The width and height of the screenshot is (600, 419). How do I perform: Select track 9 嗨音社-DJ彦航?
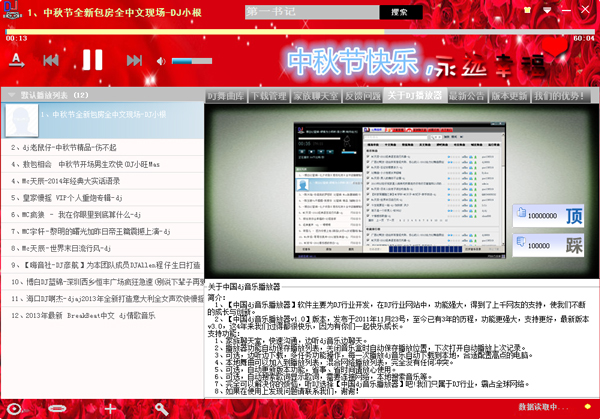pos(102,265)
